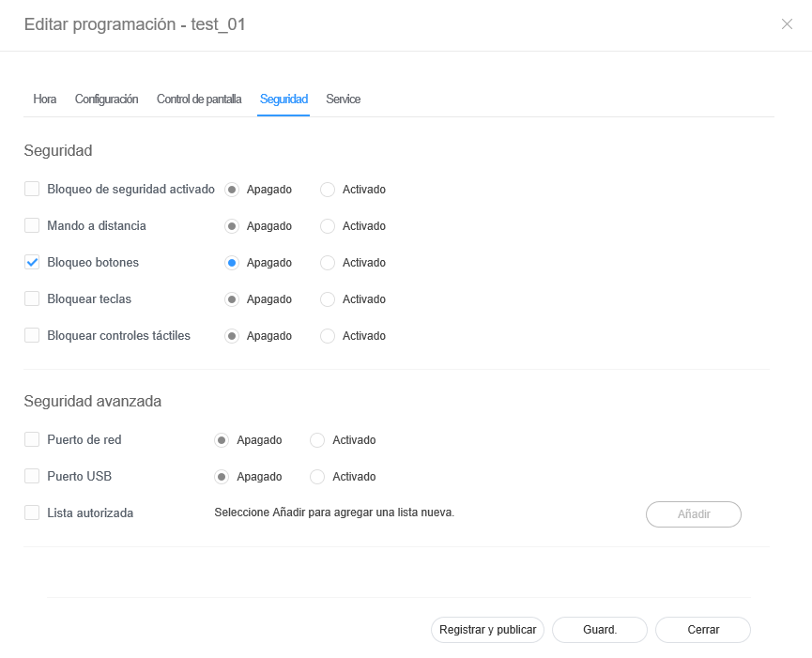The image size is (812, 658).
Task: Close the Editar programación dialog
Action: pyautogui.click(x=787, y=24)
